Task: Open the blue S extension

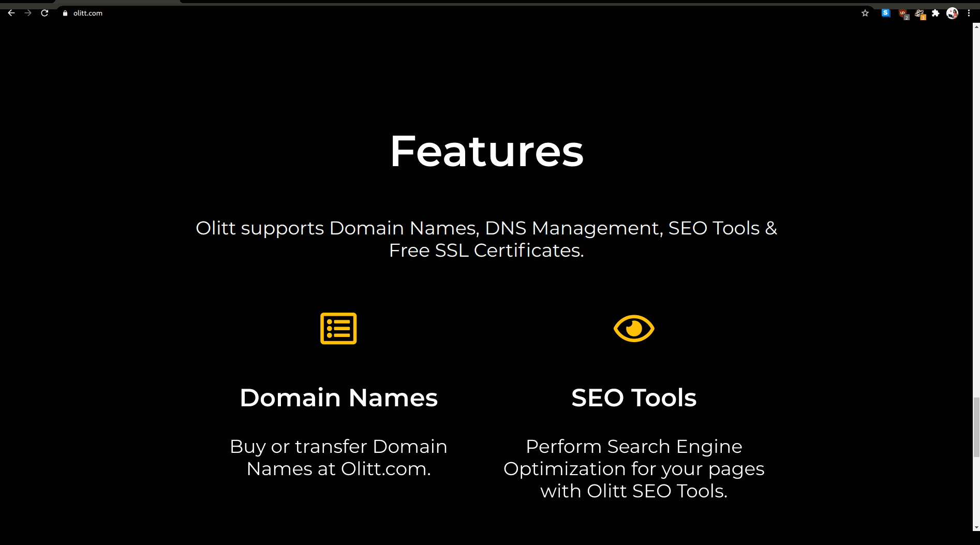Action: (x=886, y=13)
